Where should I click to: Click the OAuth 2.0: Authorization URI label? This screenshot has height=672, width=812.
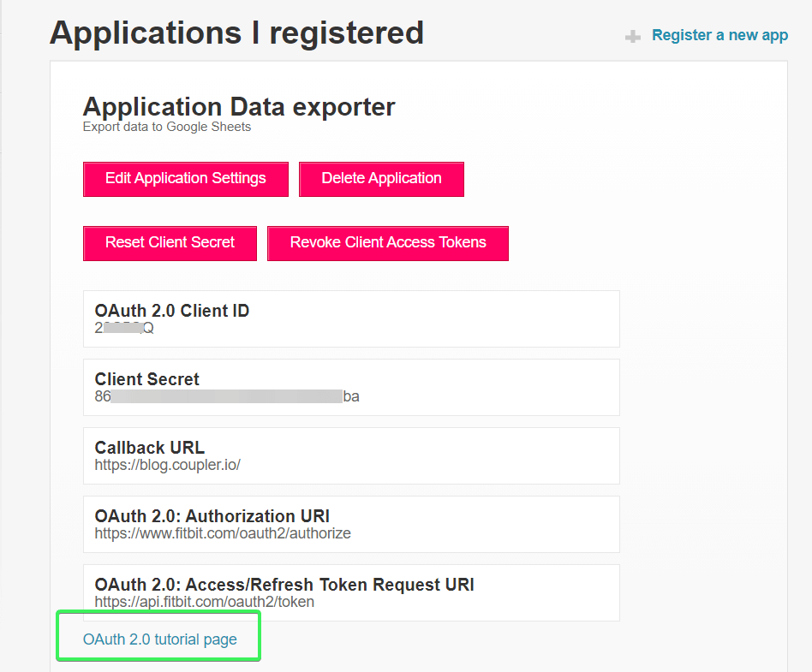coord(212,516)
